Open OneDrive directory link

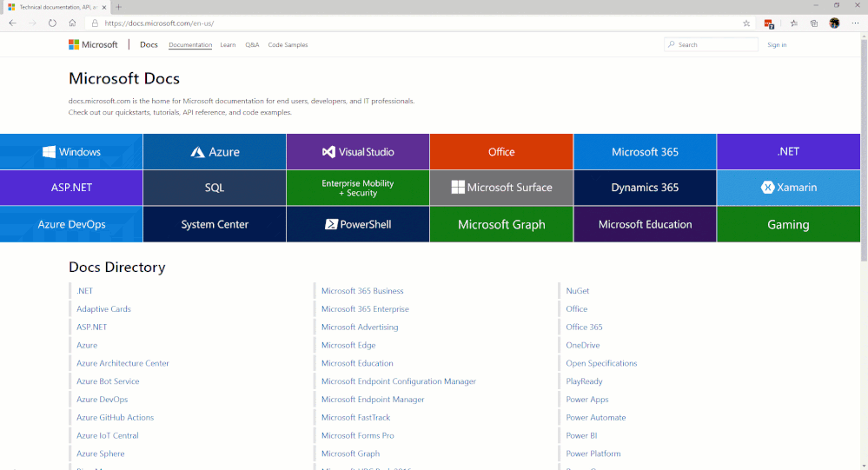tap(583, 345)
